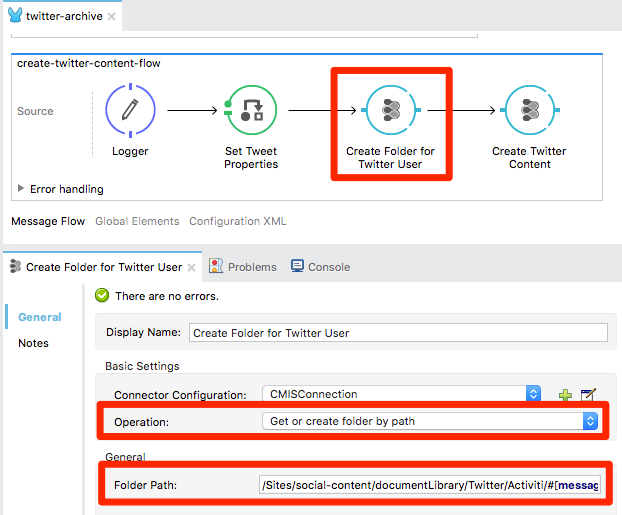
Task: Open the Notes section in sidebar
Action: pos(33,343)
